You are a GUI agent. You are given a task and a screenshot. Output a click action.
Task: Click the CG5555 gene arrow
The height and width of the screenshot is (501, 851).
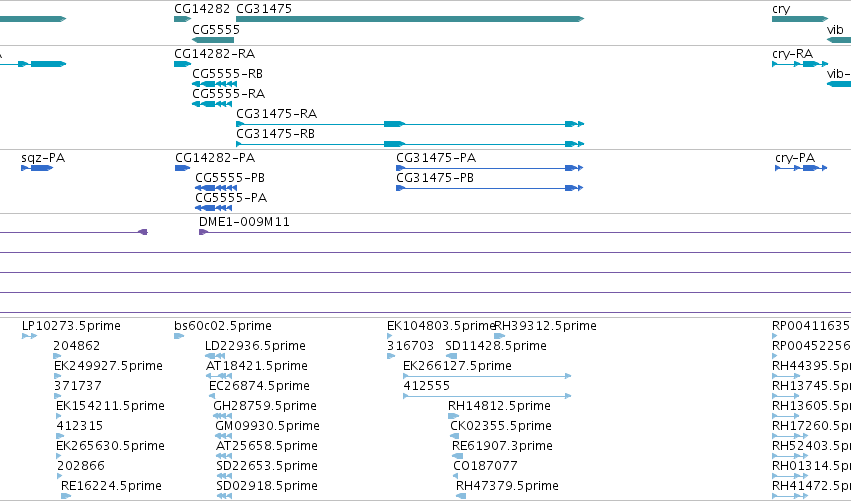[x=213, y=40]
